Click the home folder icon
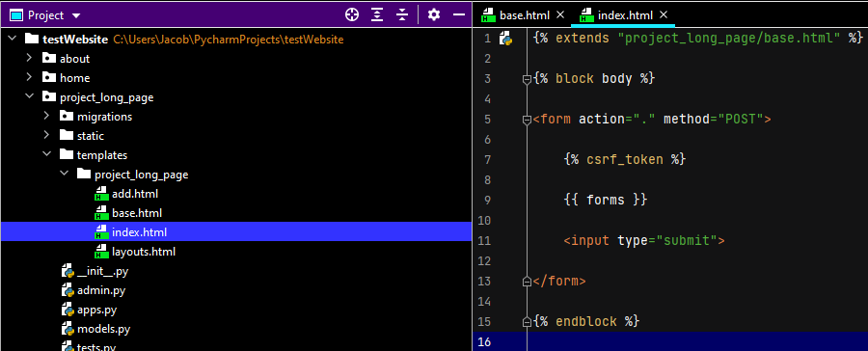The height and width of the screenshot is (351, 868). (x=50, y=77)
